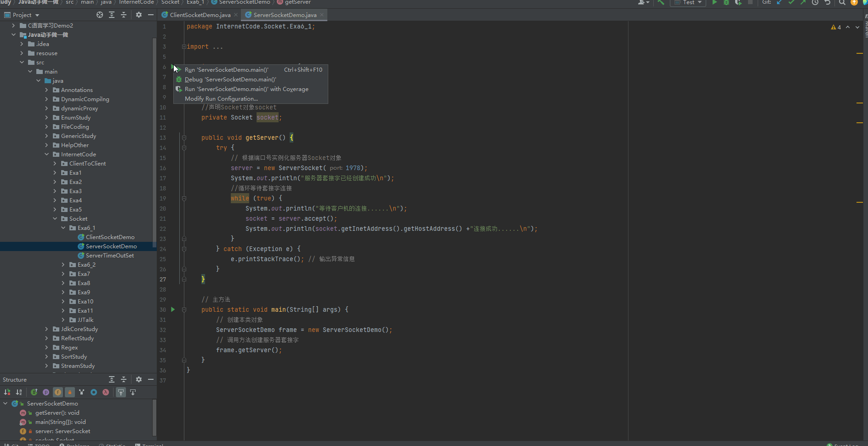Toggle Show non-public members lock filter

coord(70,392)
